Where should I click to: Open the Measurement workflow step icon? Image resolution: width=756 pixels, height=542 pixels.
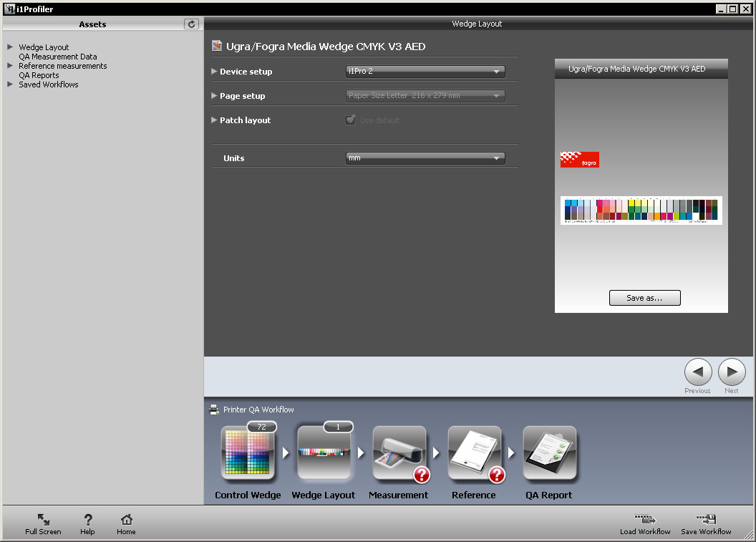tap(399, 454)
